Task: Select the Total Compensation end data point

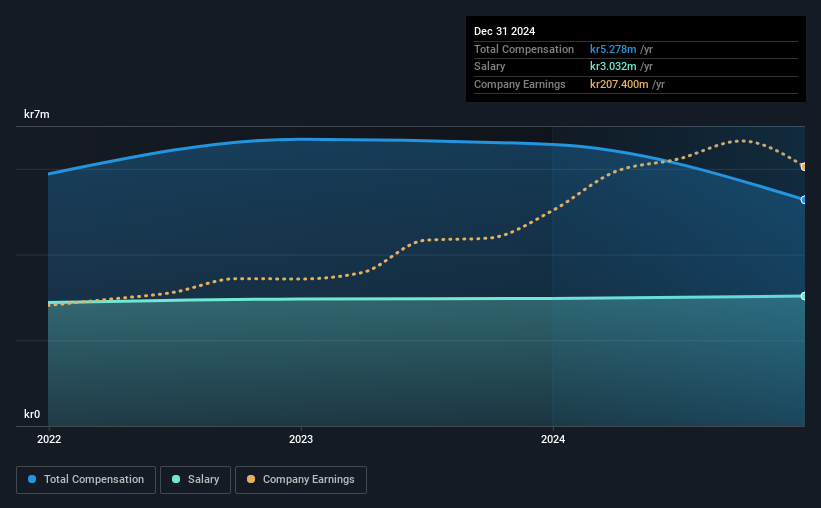Action: [x=803, y=200]
